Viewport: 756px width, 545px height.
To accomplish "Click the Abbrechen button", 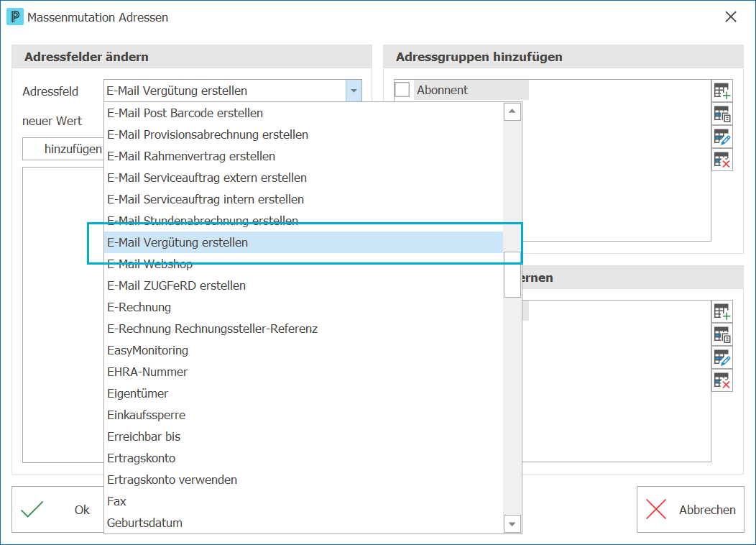I will [x=691, y=509].
